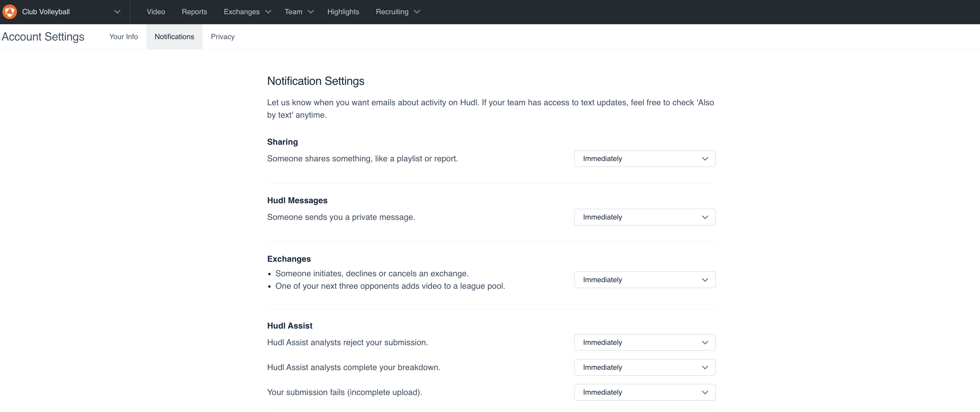Screen dimensions: 980x412
Task: Open the Exchanges menu in the navbar
Action: point(242,12)
